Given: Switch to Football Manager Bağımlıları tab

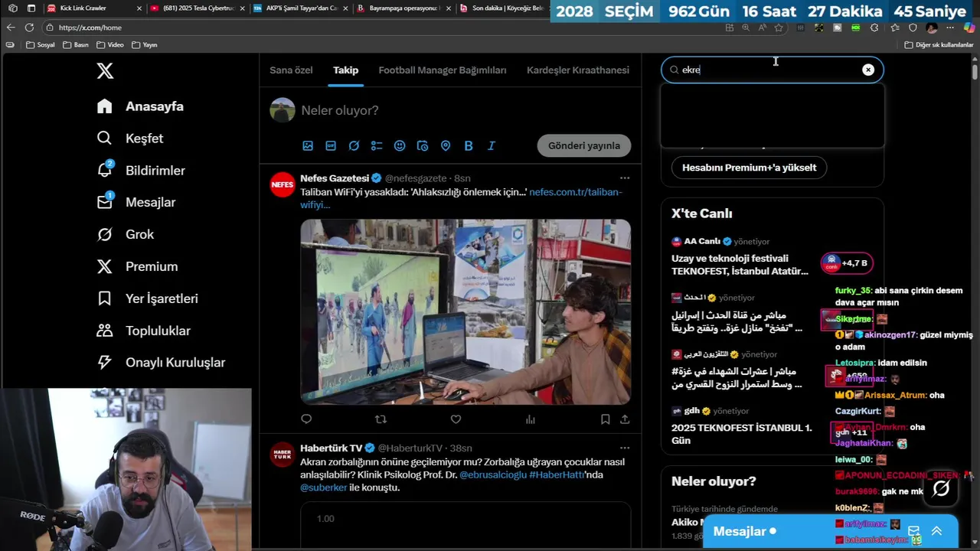Looking at the screenshot, I should pyautogui.click(x=443, y=70).
